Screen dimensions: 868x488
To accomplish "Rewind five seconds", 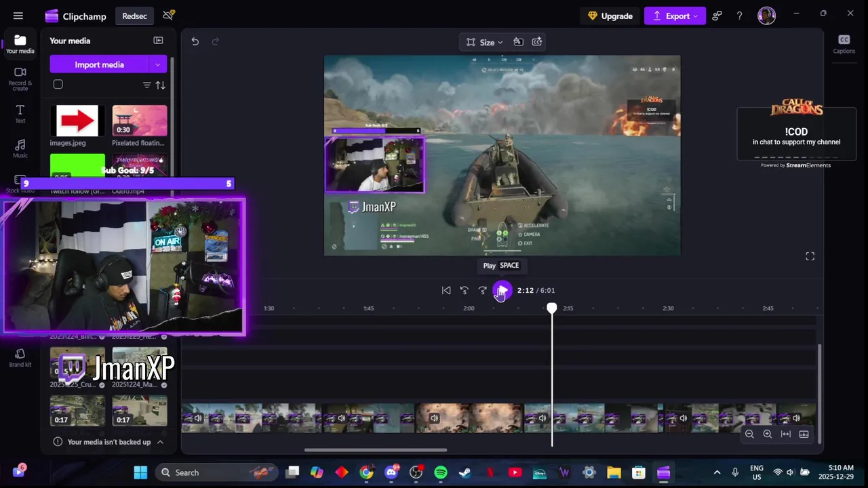I will (465, 290).
